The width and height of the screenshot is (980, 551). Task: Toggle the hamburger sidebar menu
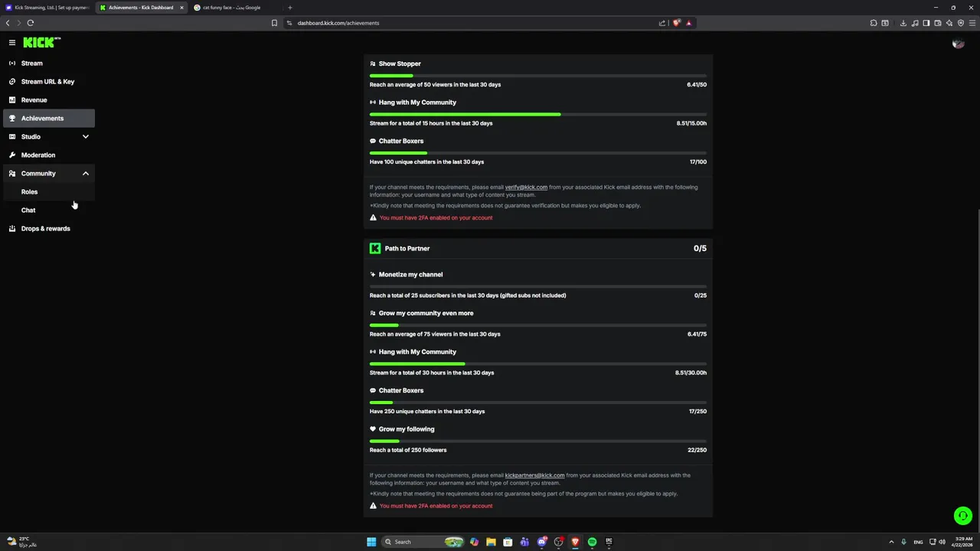click(x=12, y=43)
